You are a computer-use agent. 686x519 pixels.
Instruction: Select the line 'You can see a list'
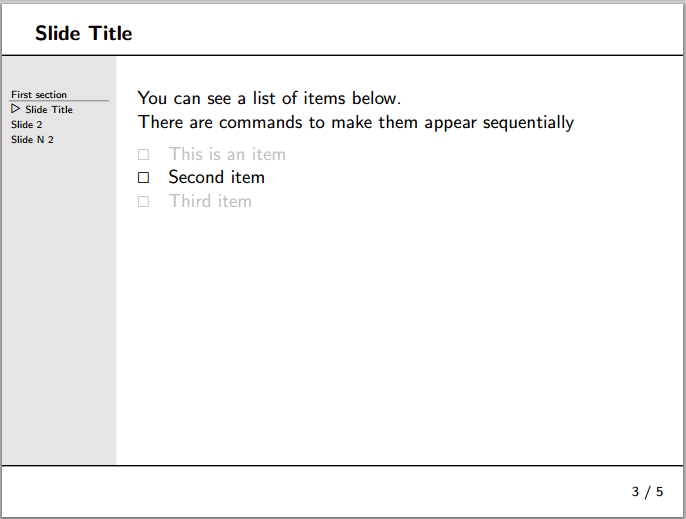click(269, 98)
